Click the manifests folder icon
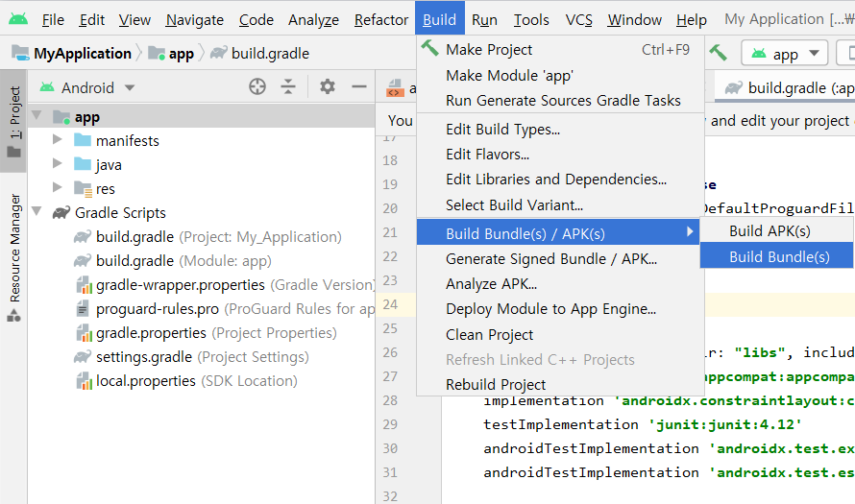Screen dimensions: 855x504 83,140
